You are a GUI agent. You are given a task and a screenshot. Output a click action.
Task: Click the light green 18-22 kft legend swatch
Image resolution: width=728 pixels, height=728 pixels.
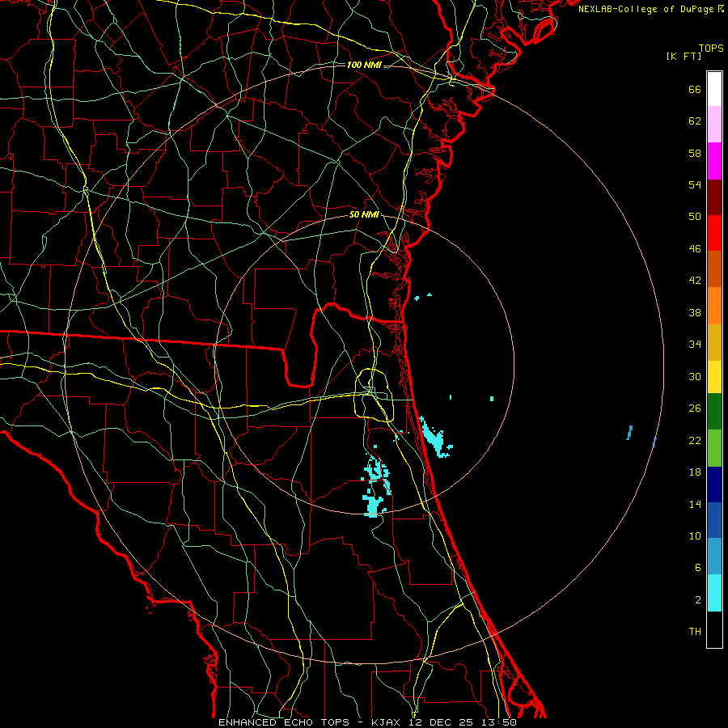point(714,448)
